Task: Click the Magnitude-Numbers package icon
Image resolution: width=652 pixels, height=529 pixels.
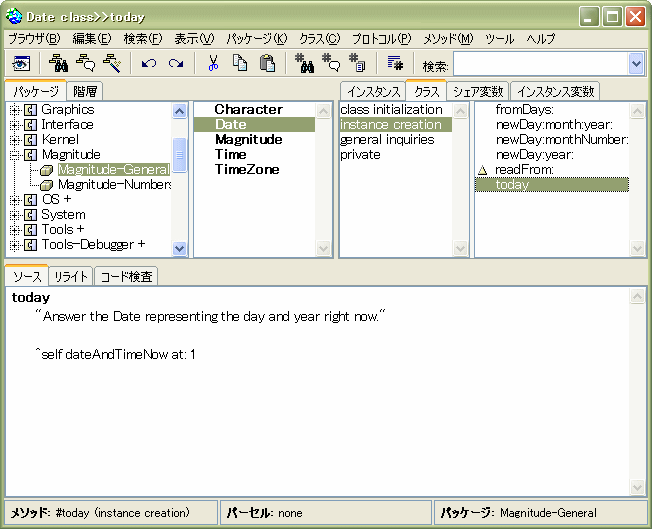Action: point(46,185)
